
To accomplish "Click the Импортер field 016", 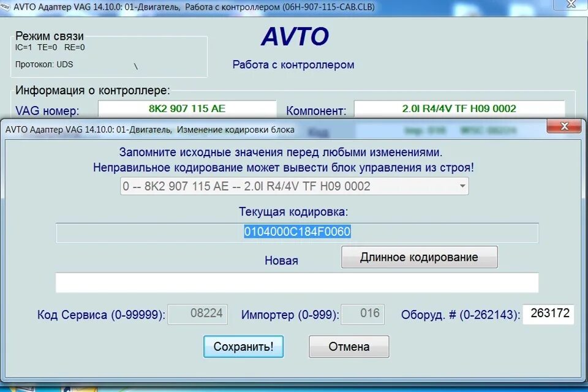I will [363, 314].
